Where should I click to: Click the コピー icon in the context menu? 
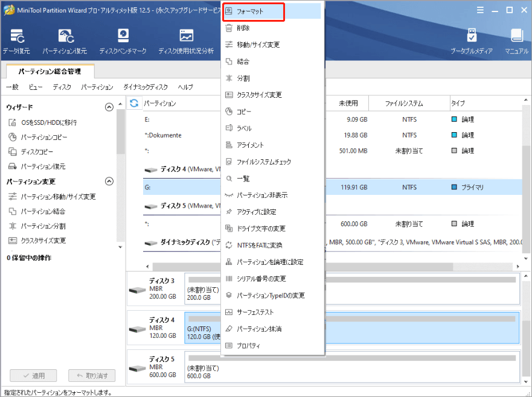(229, 111)
